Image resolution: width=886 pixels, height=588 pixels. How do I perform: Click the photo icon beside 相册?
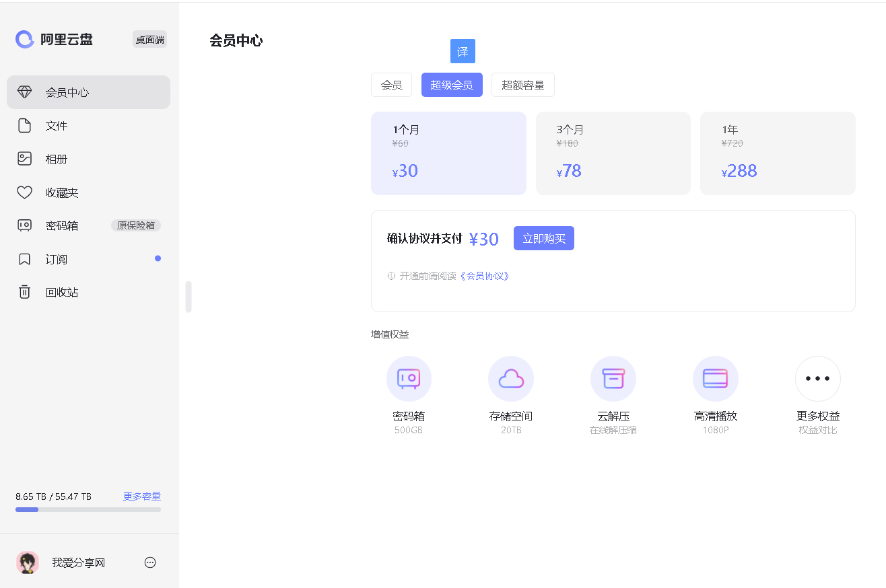[x=24, y=159]
